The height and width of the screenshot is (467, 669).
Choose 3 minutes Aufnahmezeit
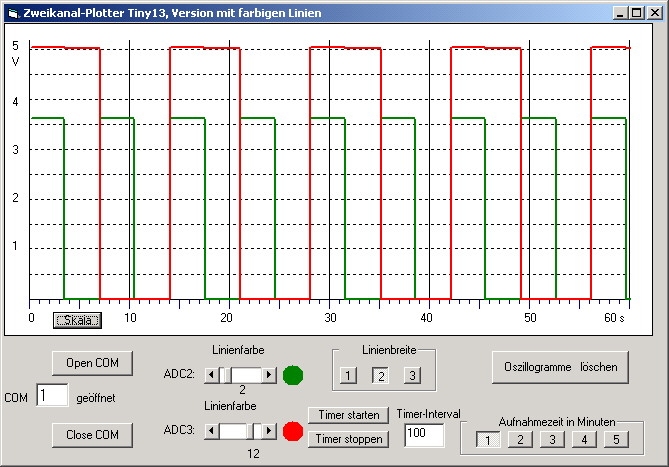point(551,439)
